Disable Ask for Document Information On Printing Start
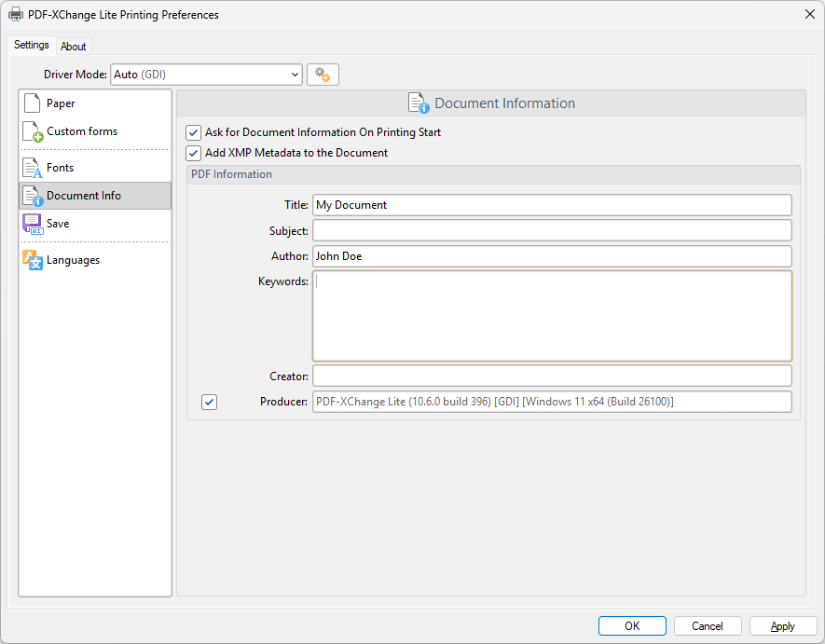The height and width of the screenshot is (644, 825). pyautogui.click(x=194, y=132)
